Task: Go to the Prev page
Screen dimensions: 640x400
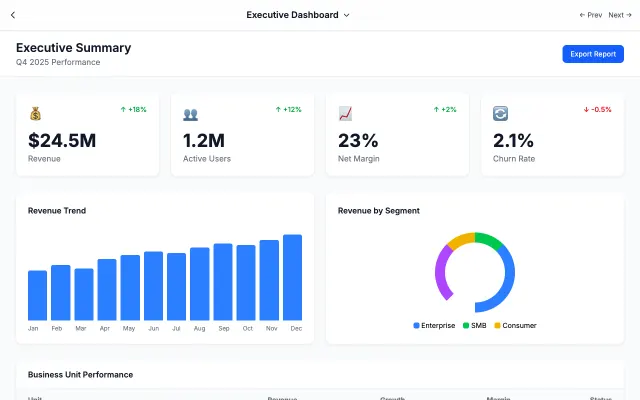Action: click(591, 15)
